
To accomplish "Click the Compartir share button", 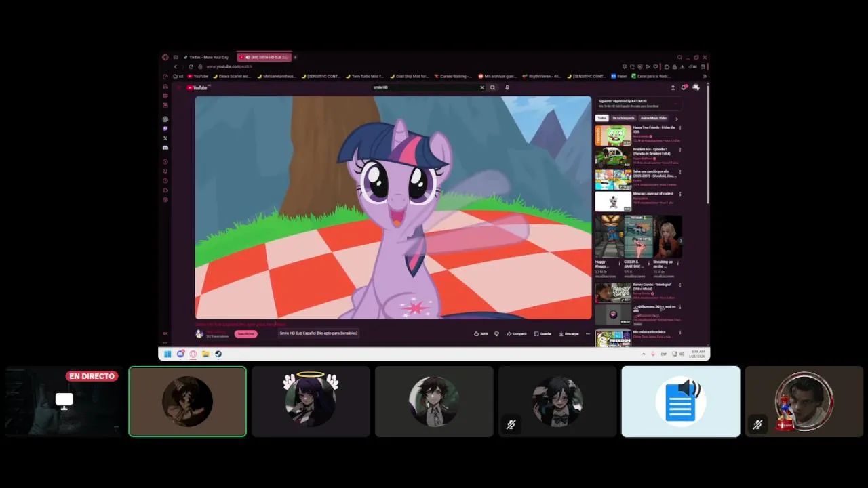I will 517,333.
